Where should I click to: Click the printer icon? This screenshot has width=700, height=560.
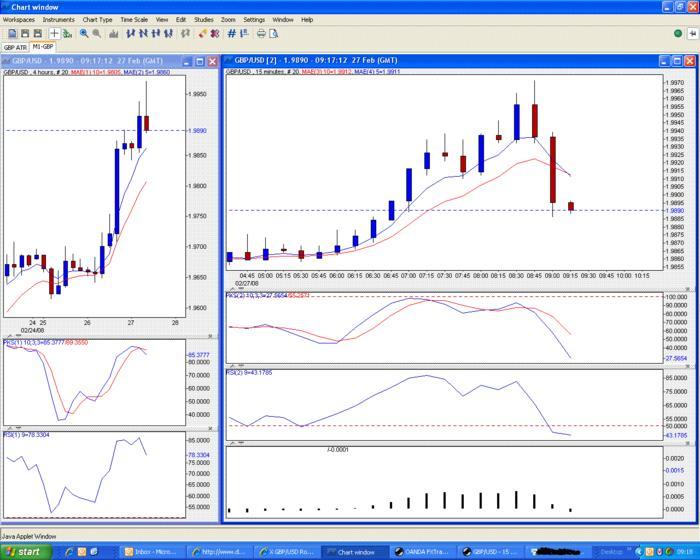[x=261, y=33]
